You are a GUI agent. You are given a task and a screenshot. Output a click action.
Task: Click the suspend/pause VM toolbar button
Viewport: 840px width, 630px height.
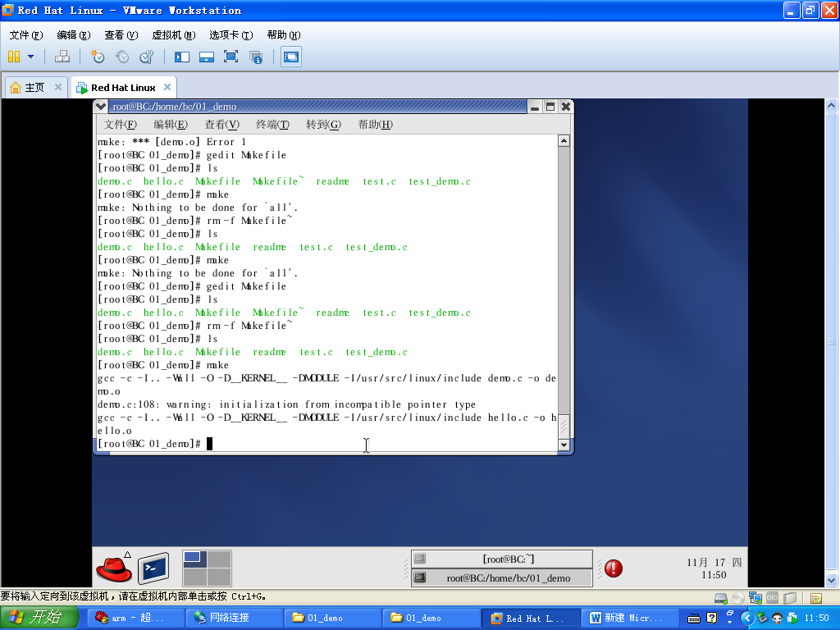coord(14,57)
